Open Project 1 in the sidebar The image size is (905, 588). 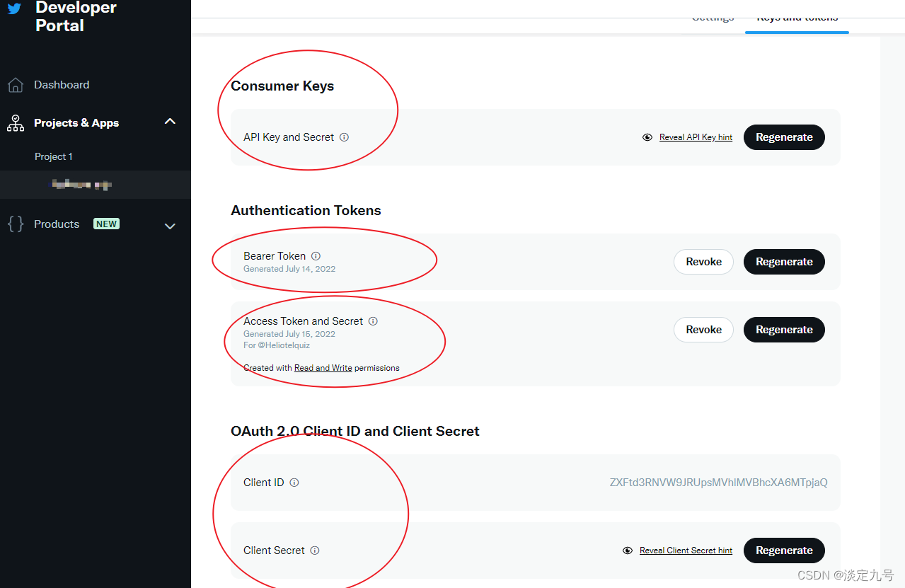point(54,156)
